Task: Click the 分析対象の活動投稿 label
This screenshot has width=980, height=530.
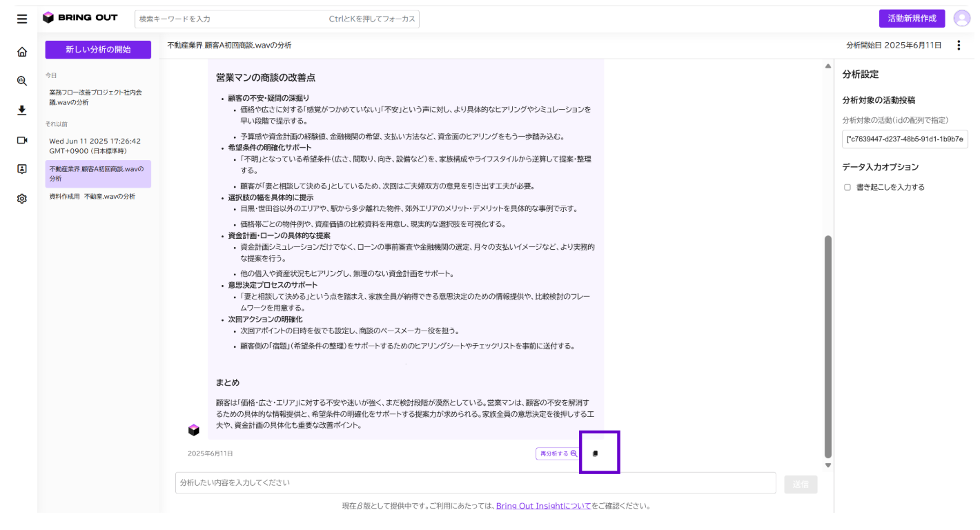Action: coord(879,100)
